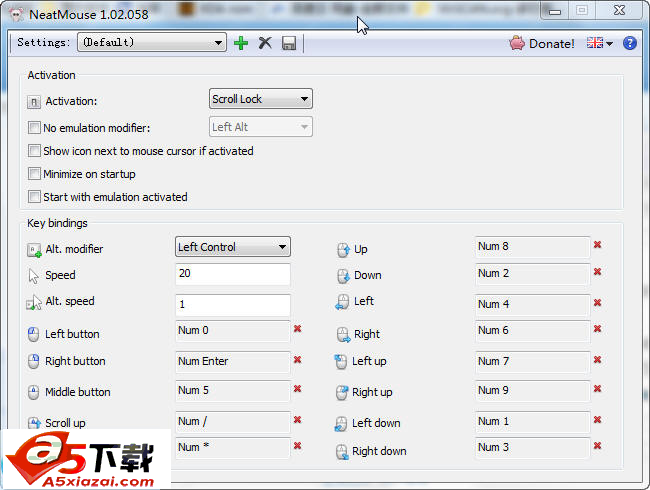Click the Right down binding Num 3
Viewport: 650px width, 490px height.
[x=532, y=448]
